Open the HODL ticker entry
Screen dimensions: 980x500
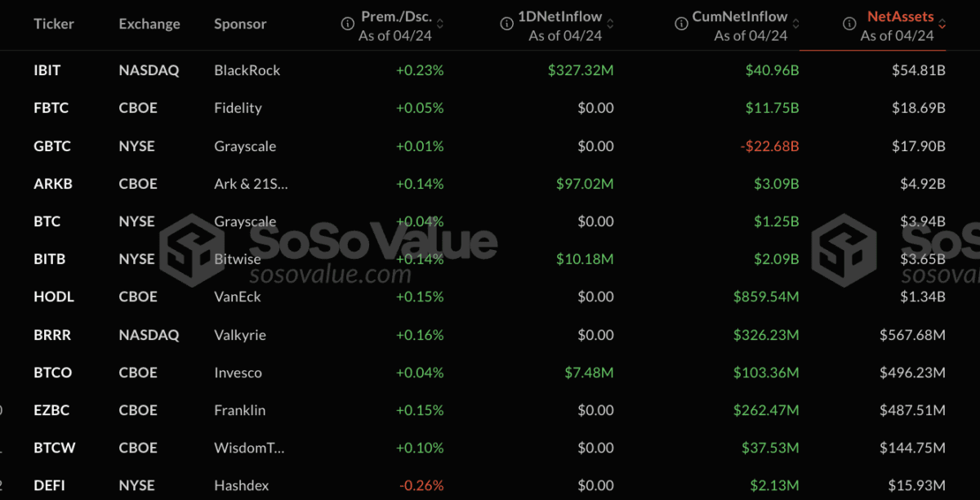click(x=54, y=297)
